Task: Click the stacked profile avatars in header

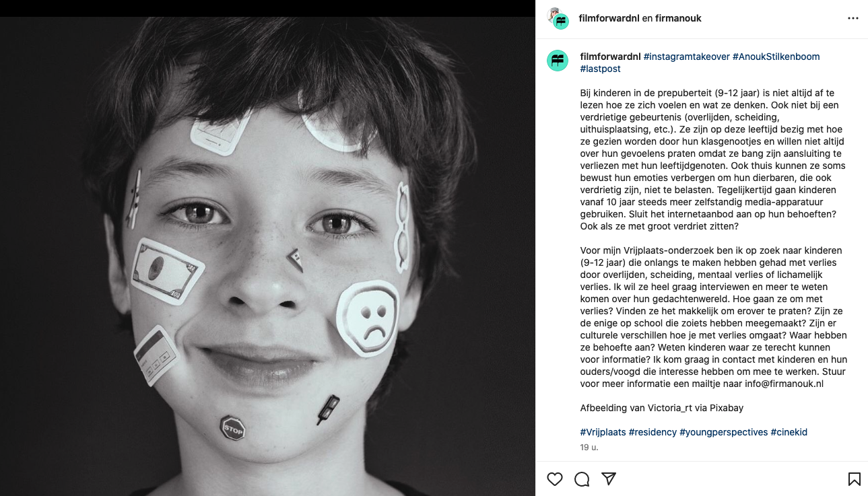Action: pos(558,19)
